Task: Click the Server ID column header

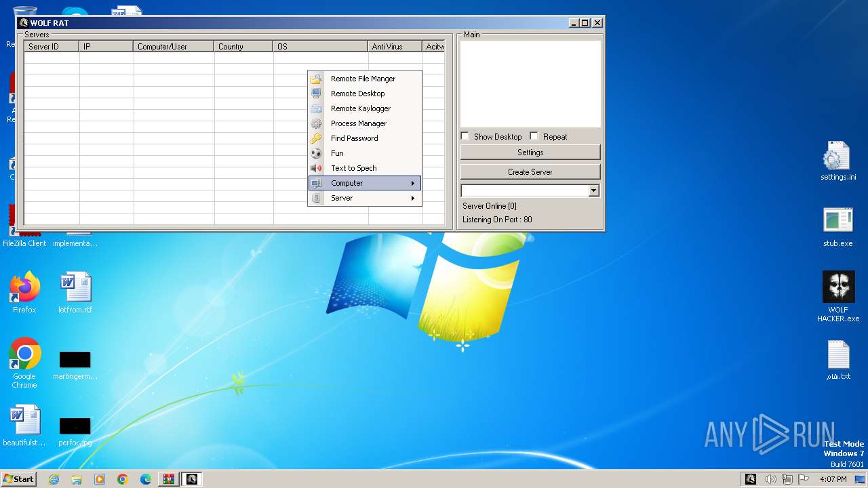Action: tap(52, 47)
